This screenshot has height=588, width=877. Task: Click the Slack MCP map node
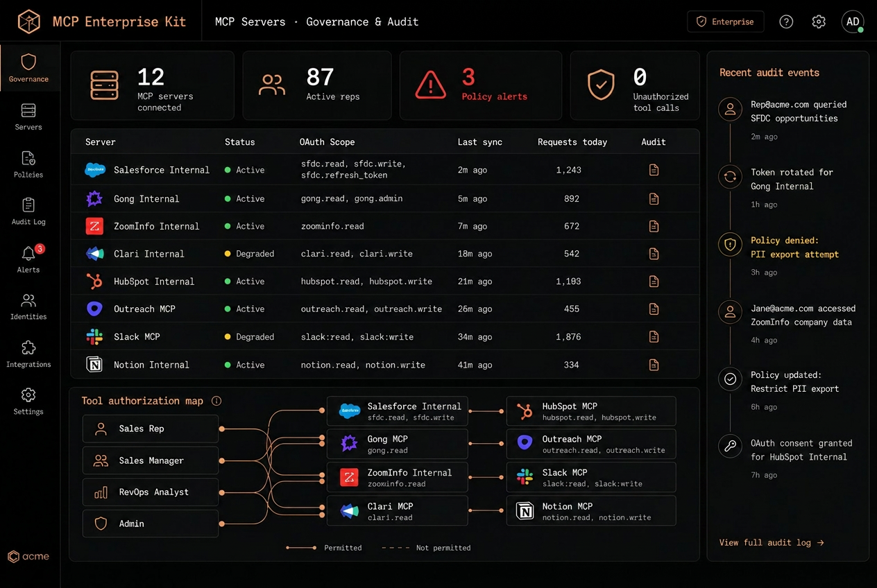(591, 478)
